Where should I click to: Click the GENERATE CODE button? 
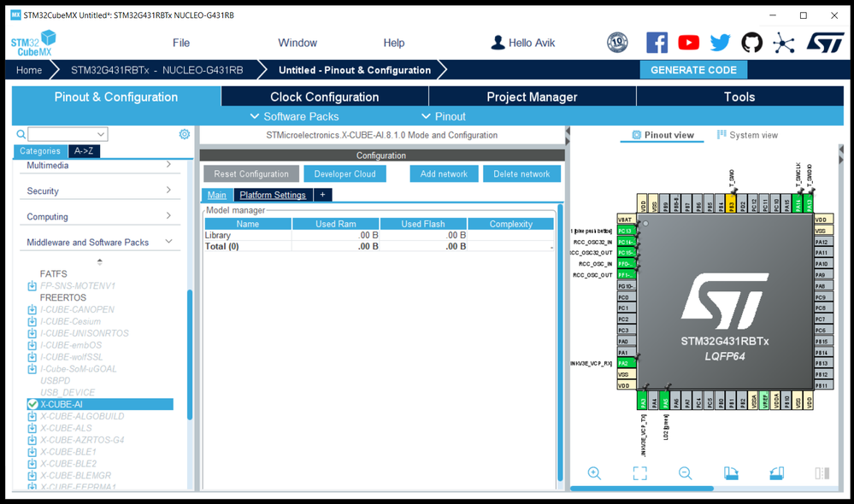[x=693, y=70]
